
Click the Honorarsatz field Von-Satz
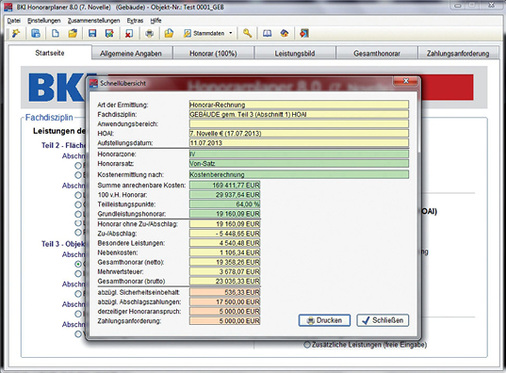coord(299,164)
